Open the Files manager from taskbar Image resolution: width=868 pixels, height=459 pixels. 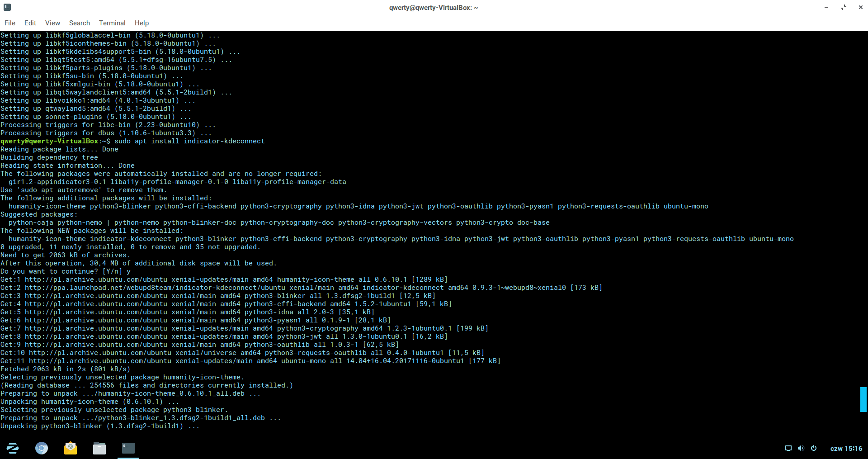pyautogui.click(x=99, y=448)
